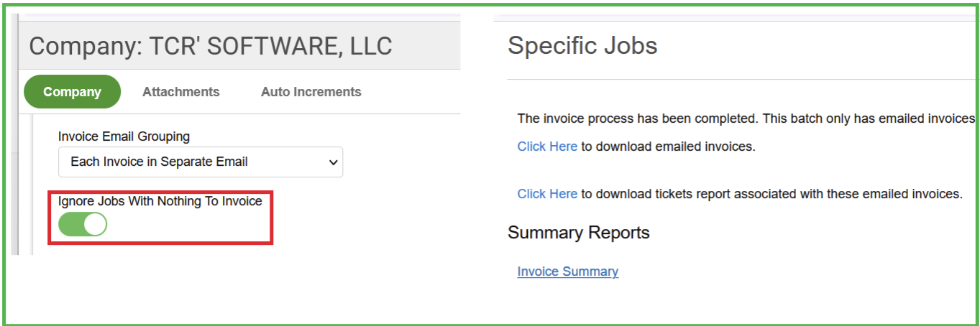Go to the Auto Increments tab

coord(311,92)
